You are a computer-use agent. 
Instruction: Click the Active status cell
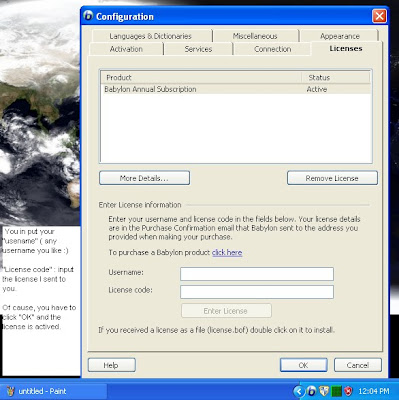tap(317, 89)
